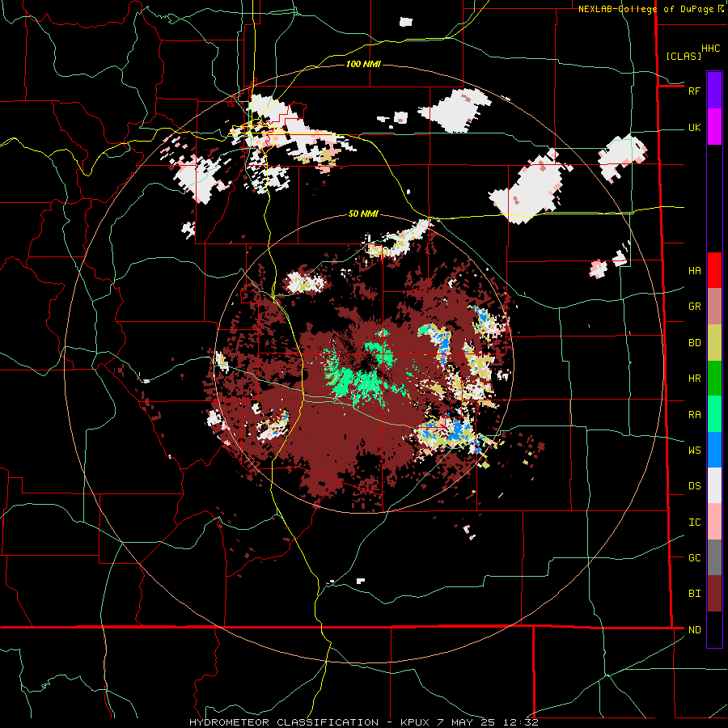The height and width of the screenshot is (728, 728).
Task: Click the ND legend label
Action: click(694, 630)
